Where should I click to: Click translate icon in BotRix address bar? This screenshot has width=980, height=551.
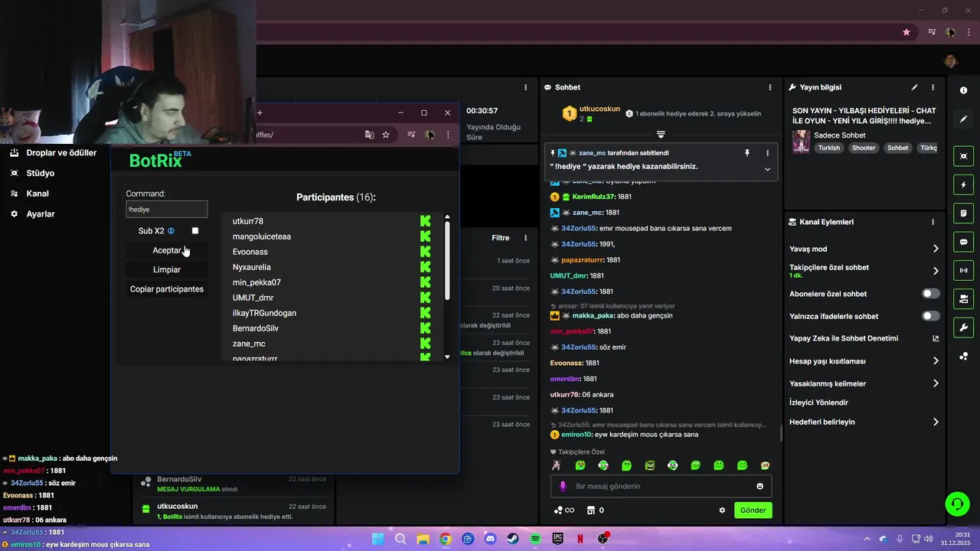[x=369, y=135]
